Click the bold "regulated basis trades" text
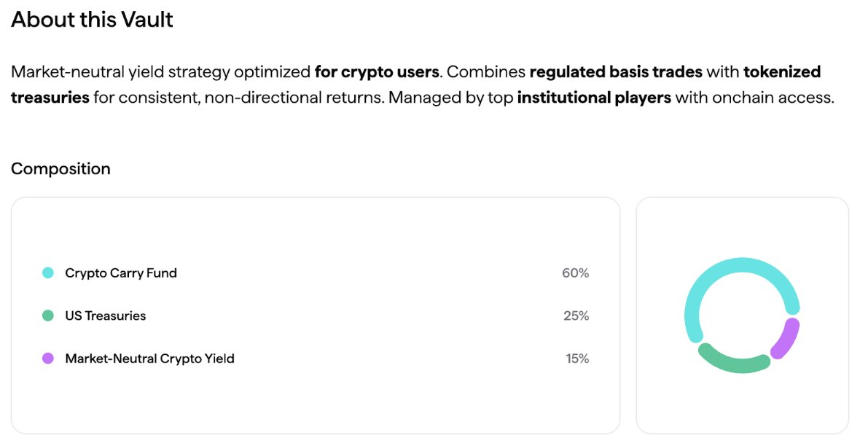This screenshot has width=860, height=446. click(616, 72)
